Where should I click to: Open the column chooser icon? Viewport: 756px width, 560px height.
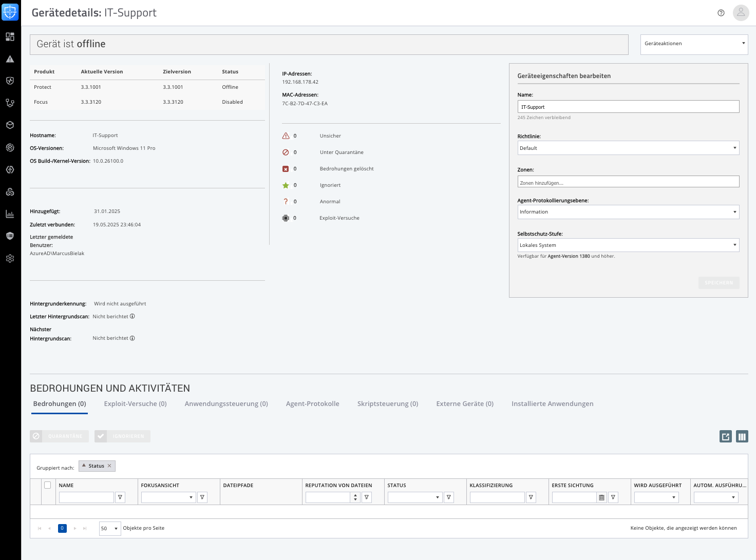pyautogui.click(x=742, y=436)
